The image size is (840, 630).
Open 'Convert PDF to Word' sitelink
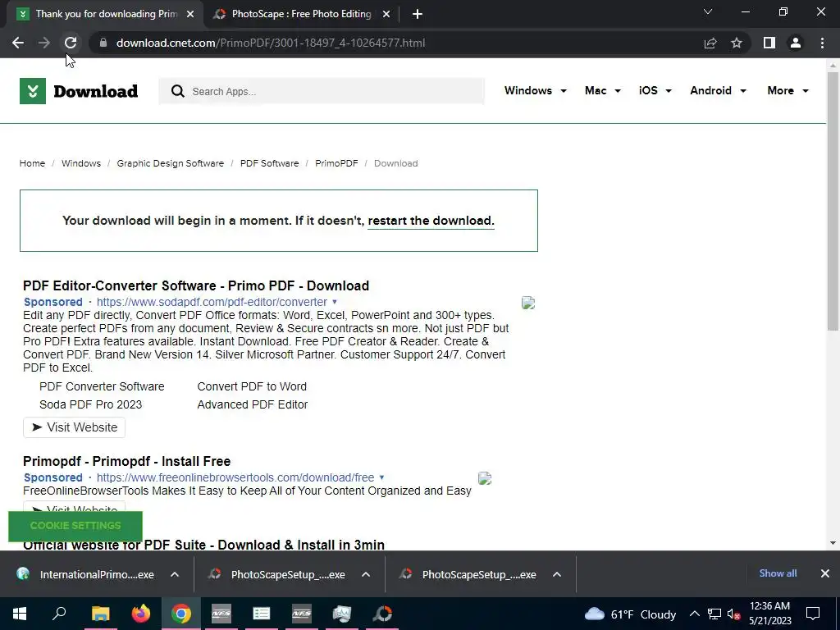click(x=252, y=387)
